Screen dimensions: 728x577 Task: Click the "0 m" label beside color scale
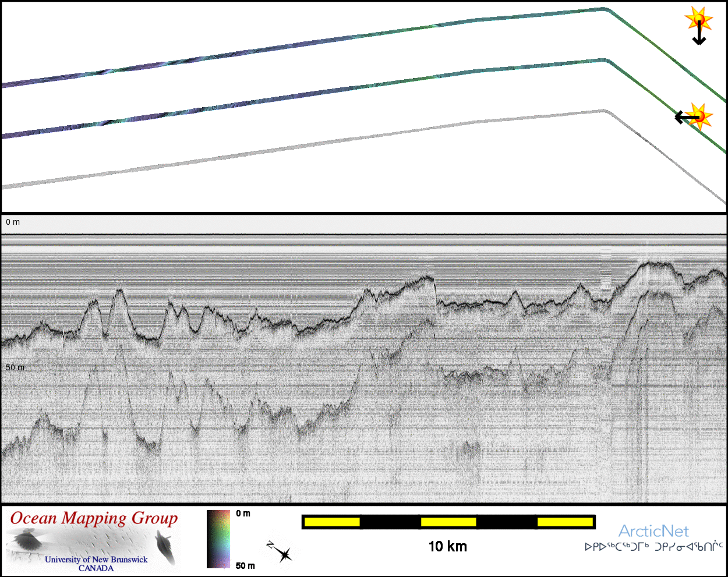243,514
